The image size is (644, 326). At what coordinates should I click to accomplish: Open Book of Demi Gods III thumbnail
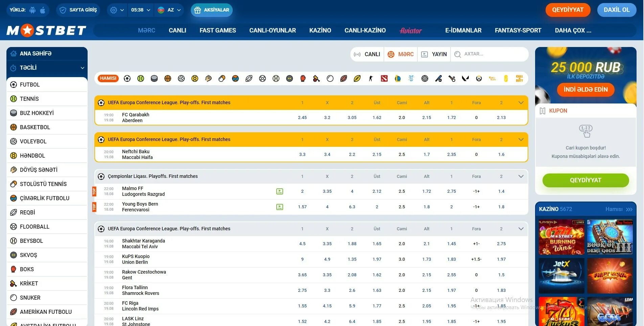tap(610, 237)
